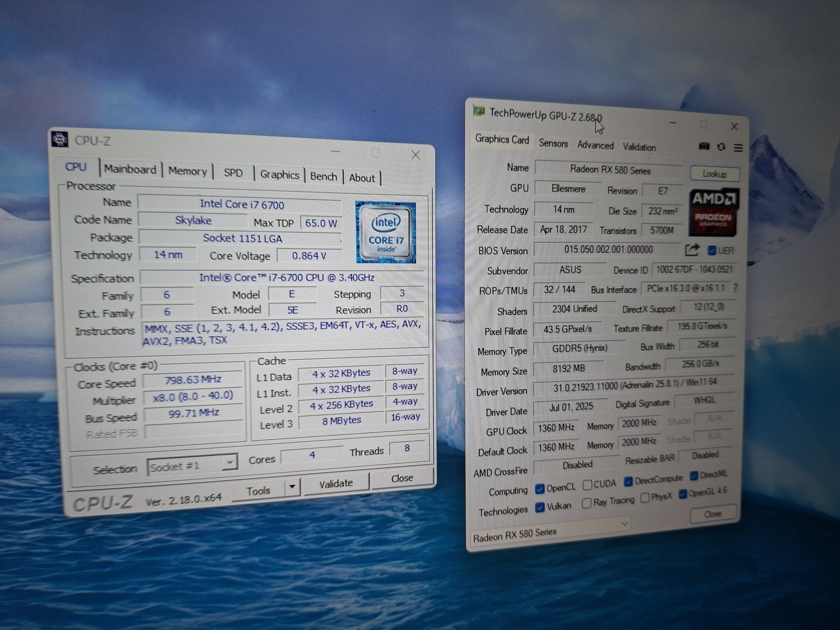Image resolution: width=840 pixels, height=630 pixels.
Task: Click the AMD CrossFire value Disabled
Action: tap(577, 465)
